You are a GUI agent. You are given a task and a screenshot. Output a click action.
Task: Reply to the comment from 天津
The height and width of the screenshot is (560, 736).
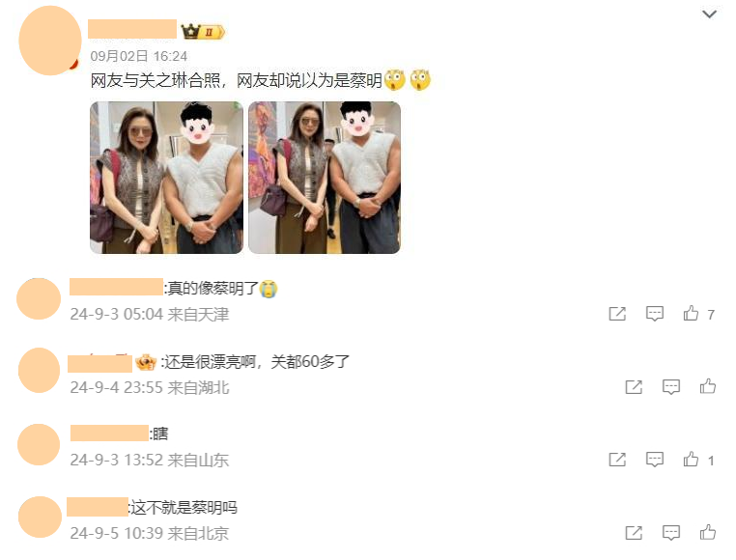click(654, 314)
